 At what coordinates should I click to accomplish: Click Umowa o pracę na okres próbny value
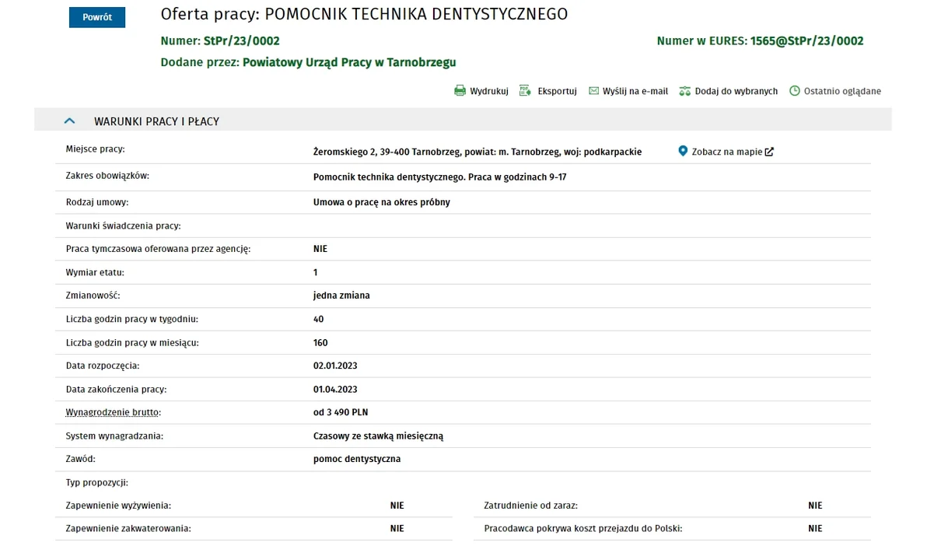[382, 202]
